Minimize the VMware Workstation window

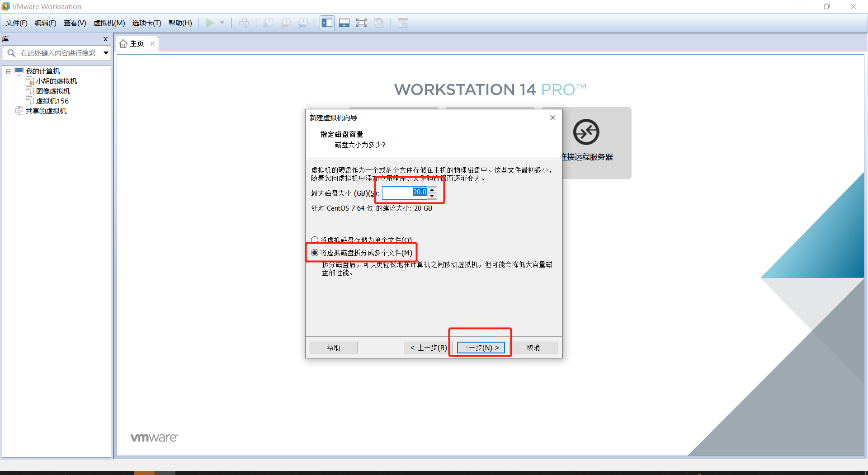801,6
